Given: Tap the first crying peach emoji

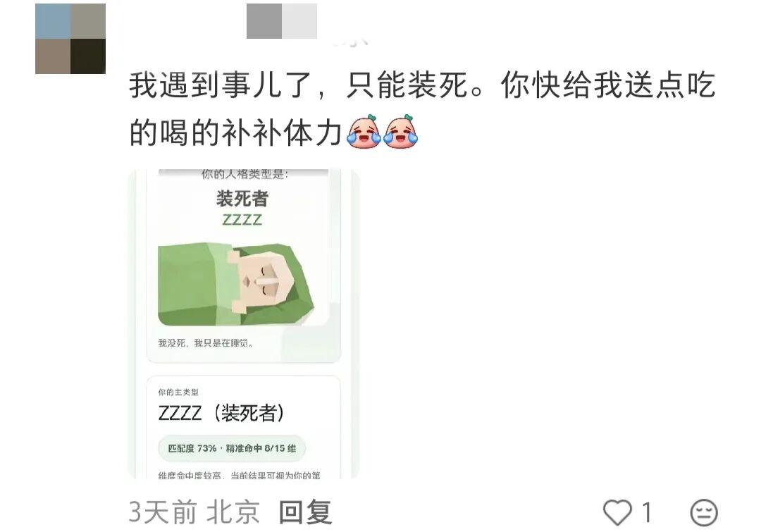Looking at the screenshot, I should [364, 131].
